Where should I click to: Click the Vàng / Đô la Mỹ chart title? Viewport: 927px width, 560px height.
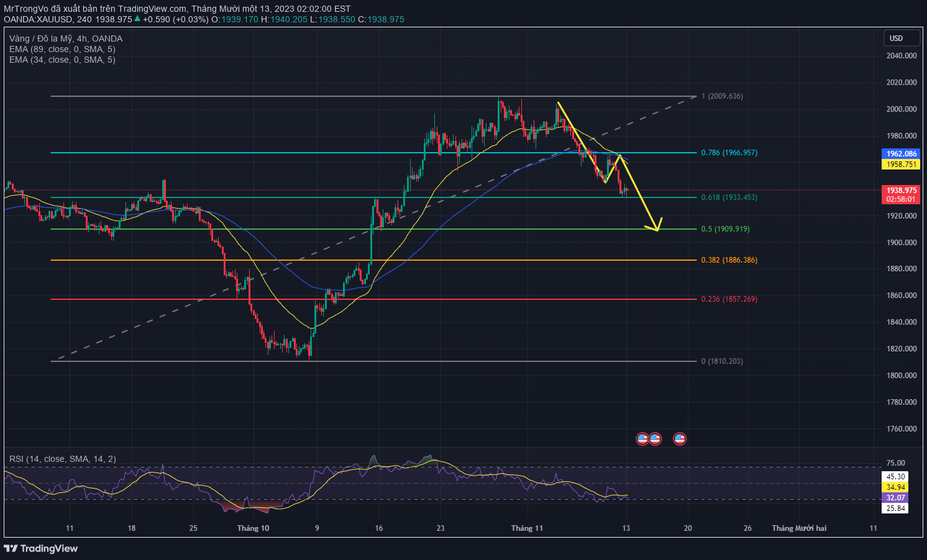pos(66,38)
